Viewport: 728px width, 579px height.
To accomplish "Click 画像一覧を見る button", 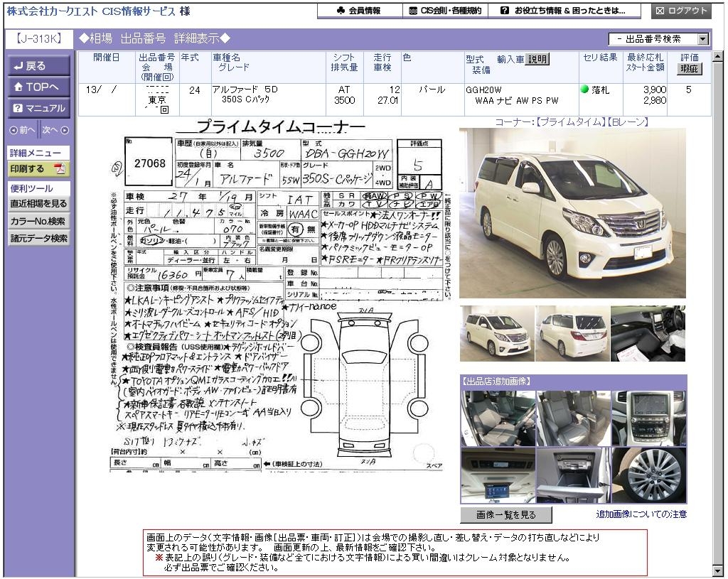I will (506, 514).
